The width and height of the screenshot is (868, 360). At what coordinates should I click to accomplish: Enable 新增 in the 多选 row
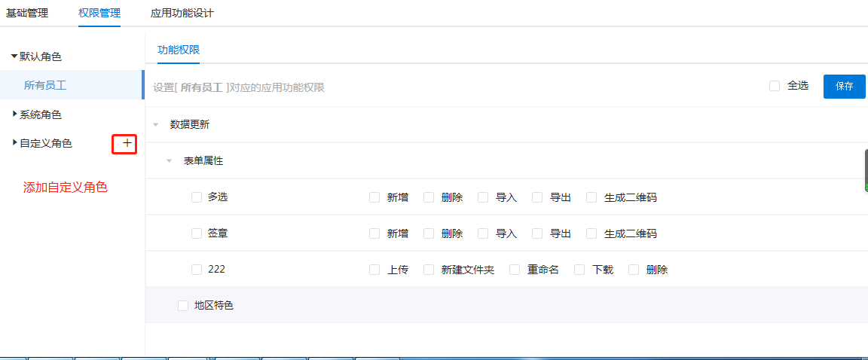pyautogui.click(x=374, y=197)
